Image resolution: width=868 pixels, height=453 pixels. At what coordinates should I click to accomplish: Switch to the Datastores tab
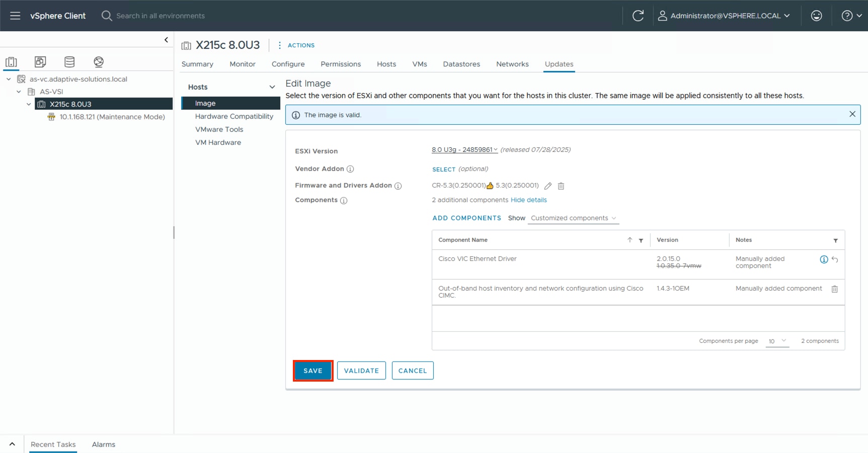(461, 64)
